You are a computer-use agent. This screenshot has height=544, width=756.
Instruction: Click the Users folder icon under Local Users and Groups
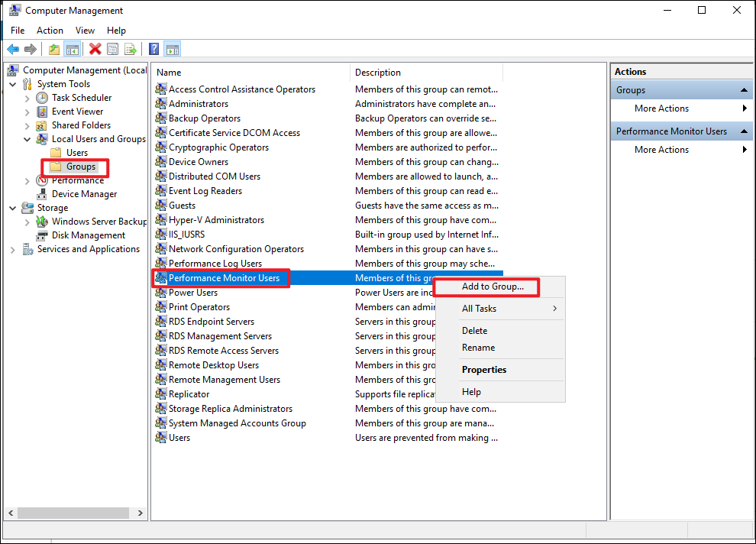pos(57,153)
